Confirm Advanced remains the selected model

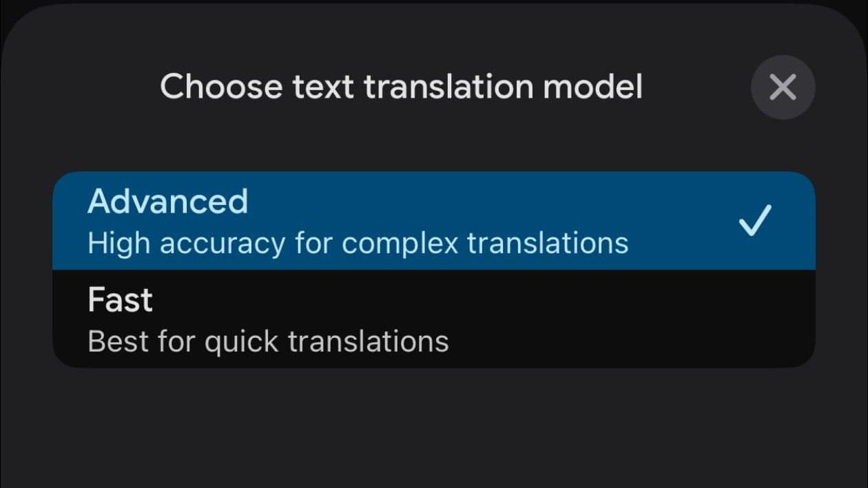[433, 220]
